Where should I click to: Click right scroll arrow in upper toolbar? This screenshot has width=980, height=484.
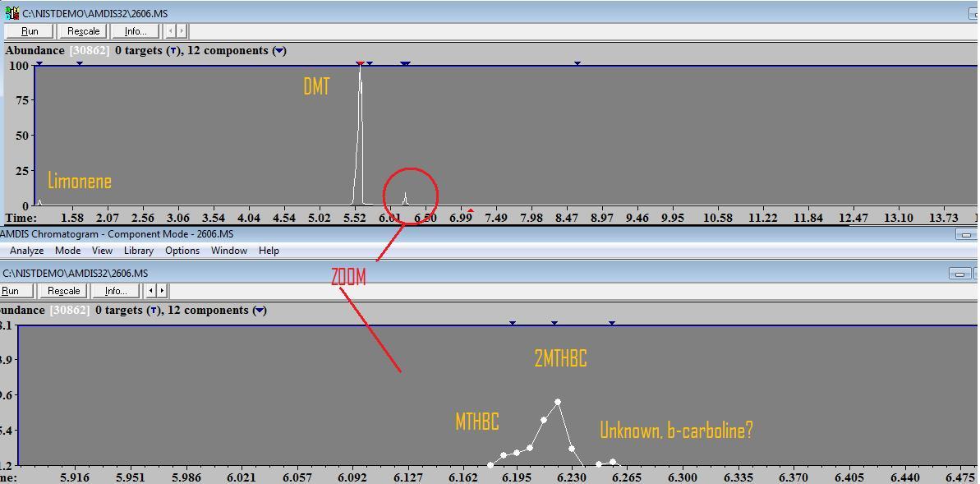click(x=182, y=31)
